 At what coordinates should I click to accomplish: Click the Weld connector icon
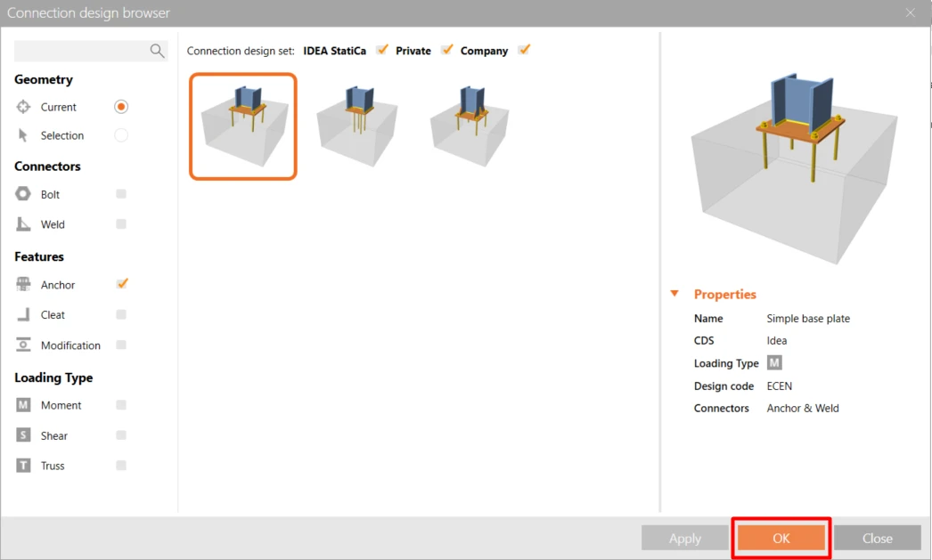pos(23,224)
